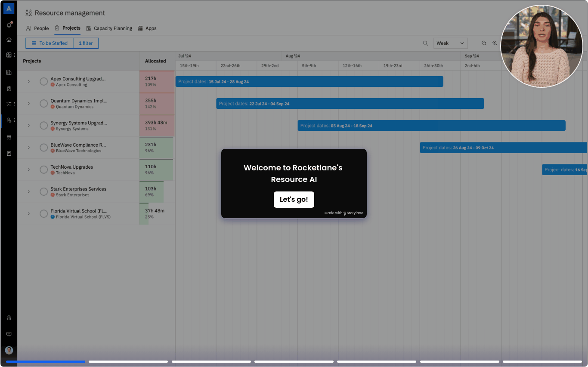Viewport: 588px width, 367px height.
Task: Switch to the Projects tab
Action: (x=68, y=28)
